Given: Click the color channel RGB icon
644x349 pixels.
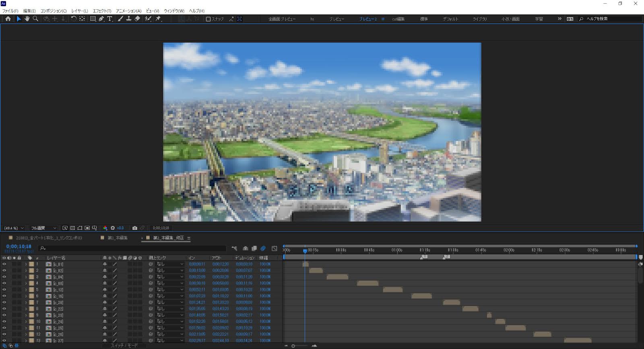Looking at the screenshot, I should click(105, 228).
